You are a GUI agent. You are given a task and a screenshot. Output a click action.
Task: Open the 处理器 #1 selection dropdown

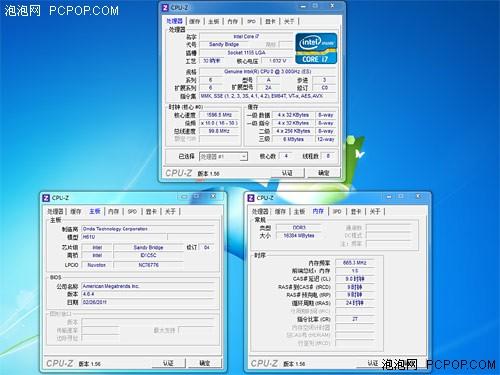pyautogui.click(x=223, y=156)
